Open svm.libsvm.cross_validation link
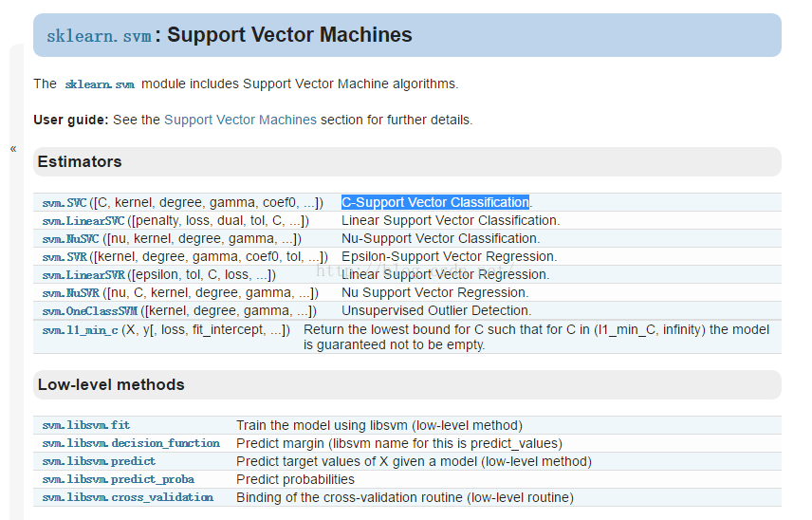812x520 pixels. 128,497
